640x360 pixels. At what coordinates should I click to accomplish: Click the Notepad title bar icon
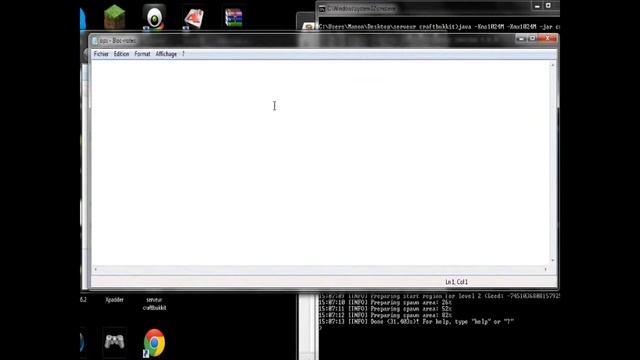point(95,41)
